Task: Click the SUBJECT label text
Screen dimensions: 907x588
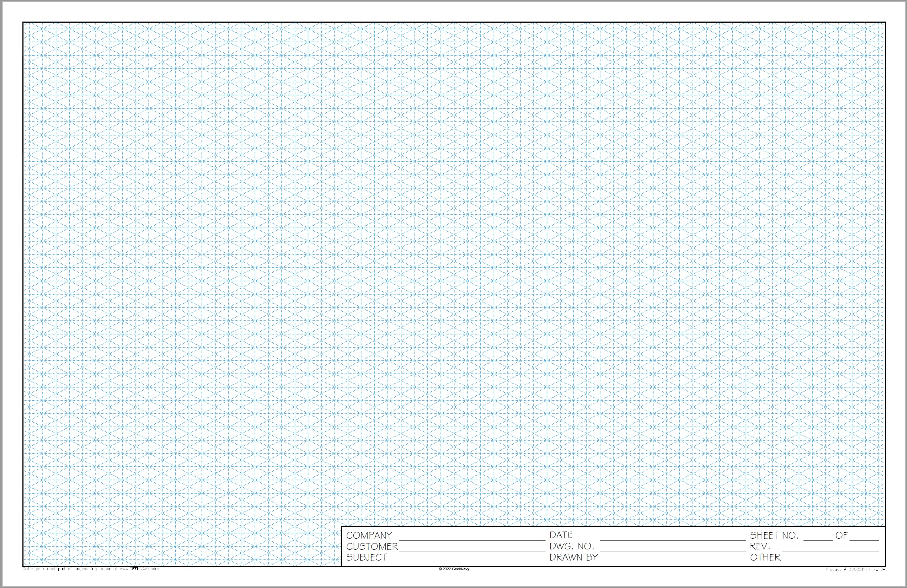Action: pyautogui.click(x=365, y=558)
